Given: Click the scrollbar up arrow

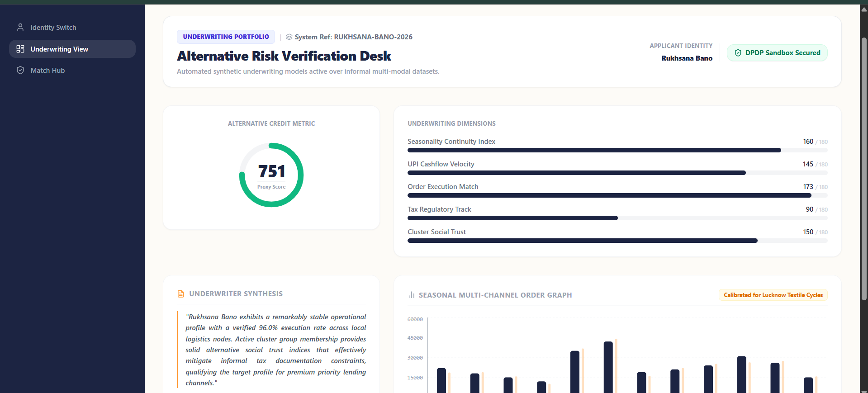Looking at the screenshot, I should [x=864, y=9].
